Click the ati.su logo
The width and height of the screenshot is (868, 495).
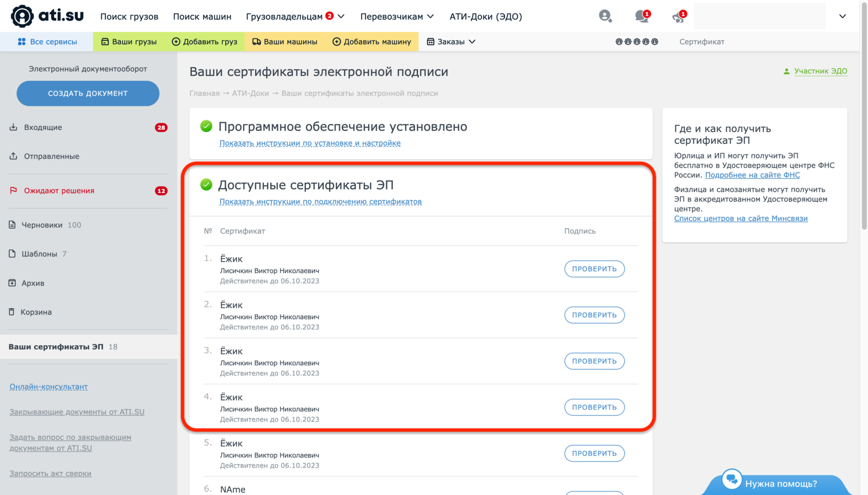point(47,16)
